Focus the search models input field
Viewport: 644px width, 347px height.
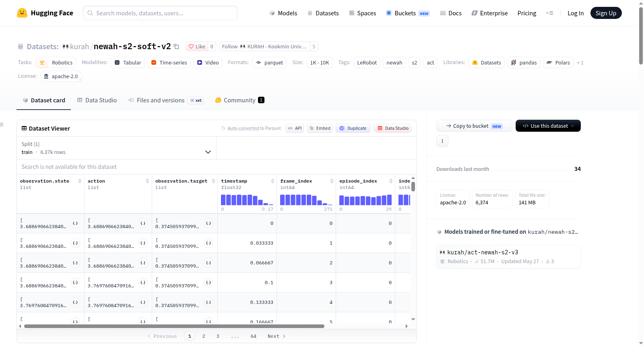160,13
